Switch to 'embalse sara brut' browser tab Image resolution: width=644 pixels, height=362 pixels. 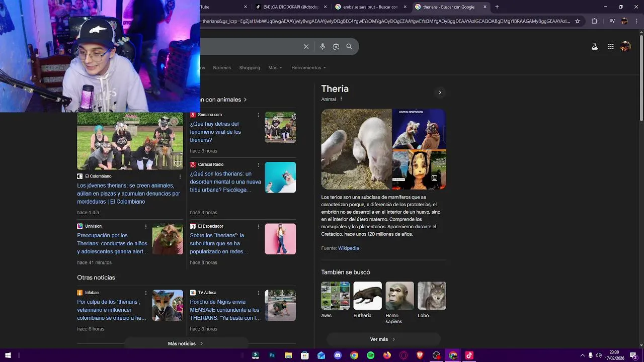(x=371, y=7)
